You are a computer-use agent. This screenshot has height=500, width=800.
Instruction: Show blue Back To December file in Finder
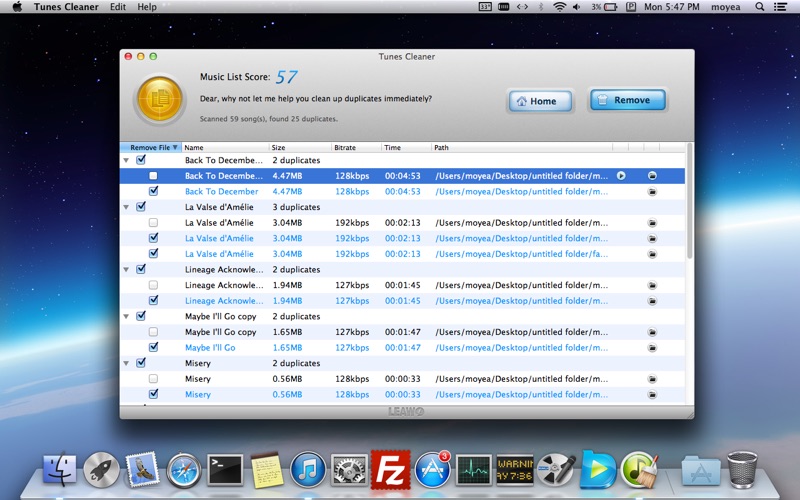652,191
